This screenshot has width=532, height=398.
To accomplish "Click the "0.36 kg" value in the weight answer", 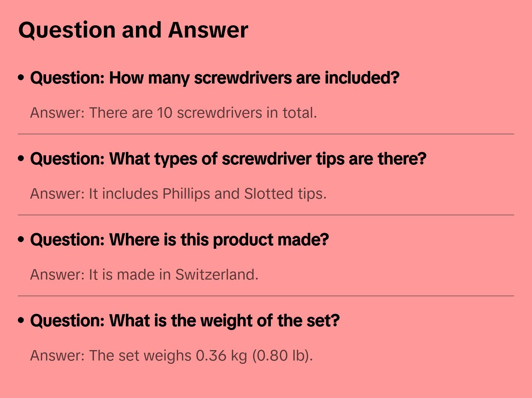I will pos(221,356).
